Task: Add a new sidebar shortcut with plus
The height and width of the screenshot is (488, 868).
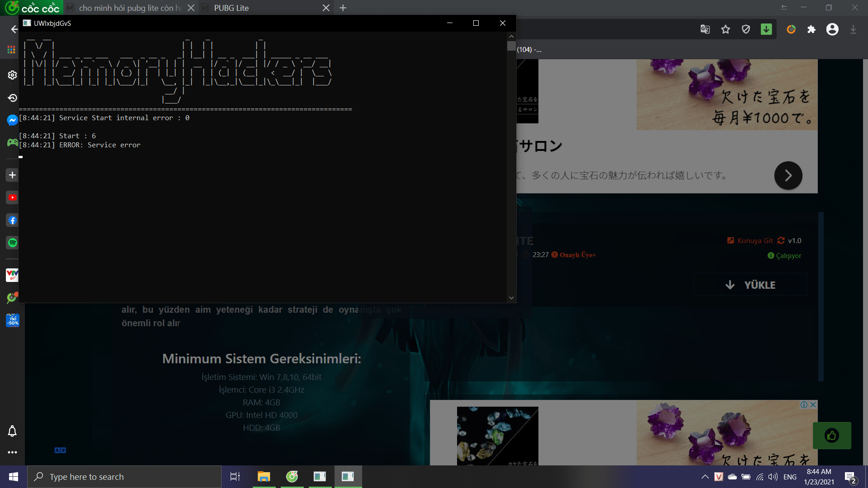Action: tap(12, 175)
